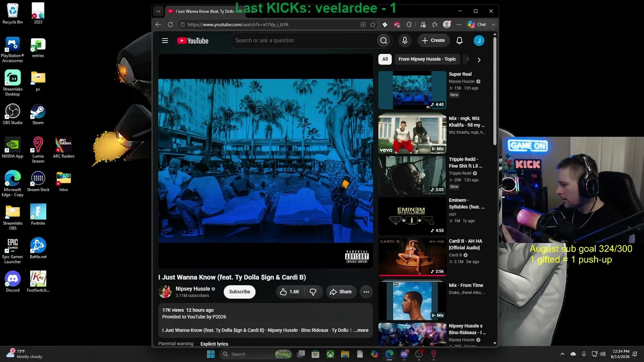Click the Create button on YouTube
The width and height of the screenshot is (644, 362).
[x=433, y=41]
